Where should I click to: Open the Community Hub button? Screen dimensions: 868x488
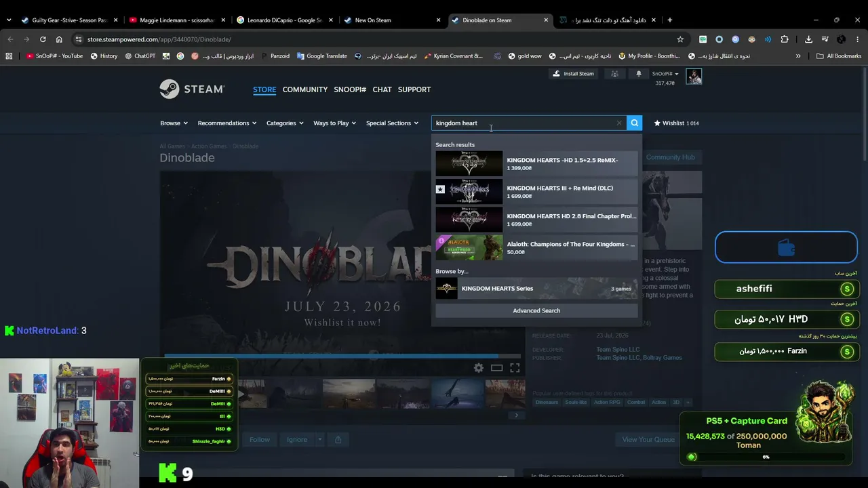pyautogui.click(x=671, y=157)
